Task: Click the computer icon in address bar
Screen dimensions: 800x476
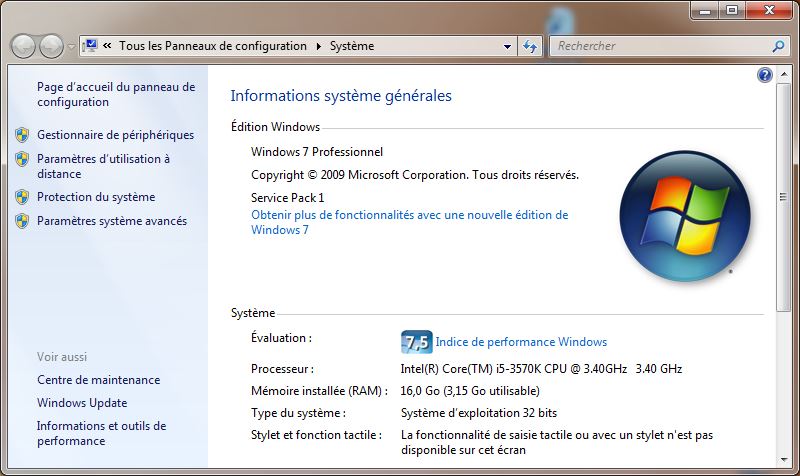Action: pos(90,46)
